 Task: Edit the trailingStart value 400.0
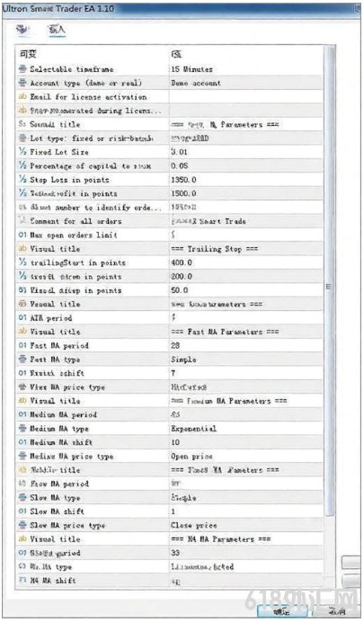[x=182, y=262]
